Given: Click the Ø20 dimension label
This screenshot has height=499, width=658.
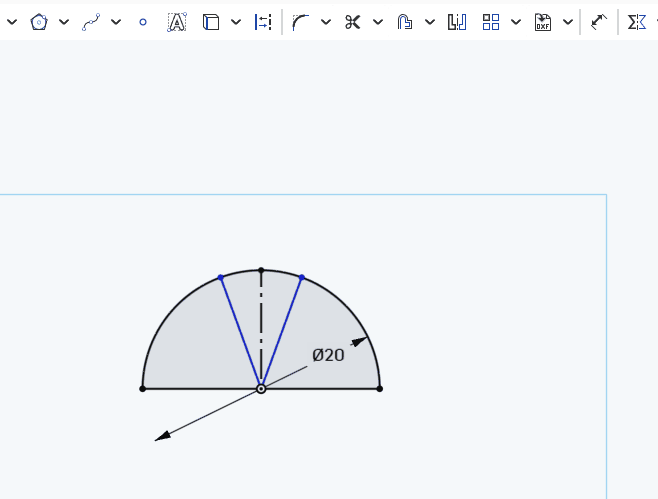Looking at the screenshot, I should pos(328,355).
